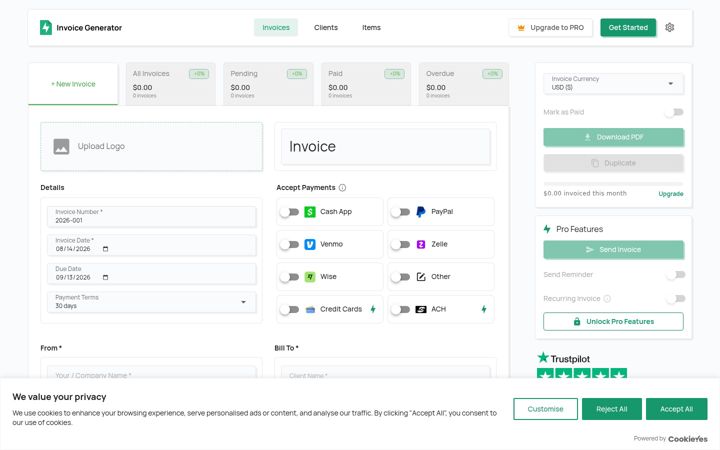Click the Invoice title input field

point(385,146)
